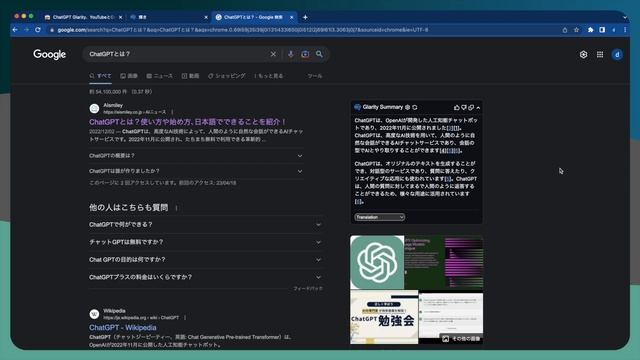Viewport: 640px width, 360px height.
Task: Select the すべて search filter tab
Action: click(x=100, y=76)
